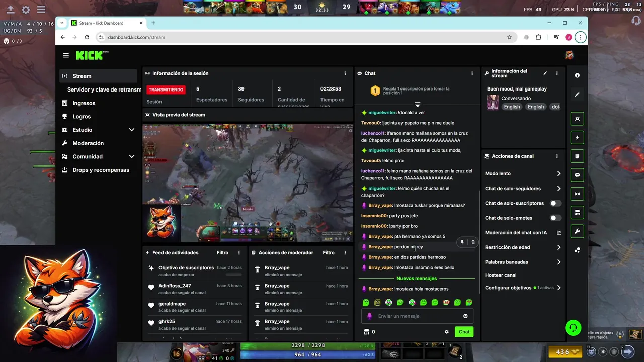This screenshot has height=362, width=644.
Task: Toggle Chat de solo-emotes switch
Action: [555, 218]
